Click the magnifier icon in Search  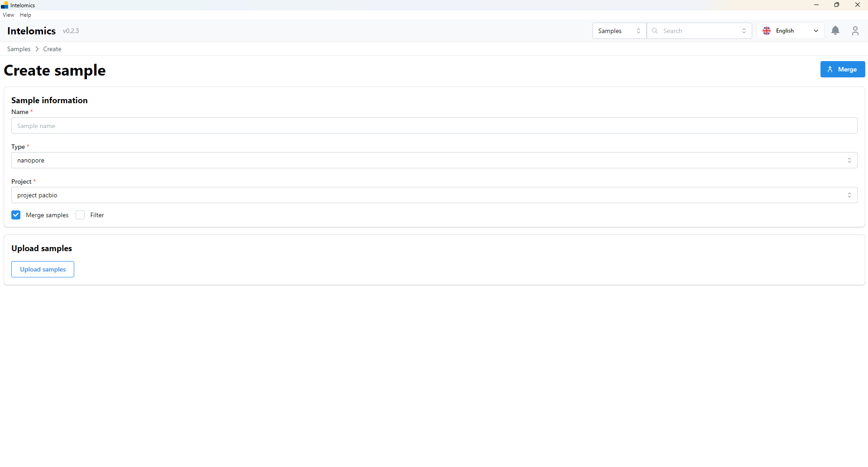(x=655, y=31)
